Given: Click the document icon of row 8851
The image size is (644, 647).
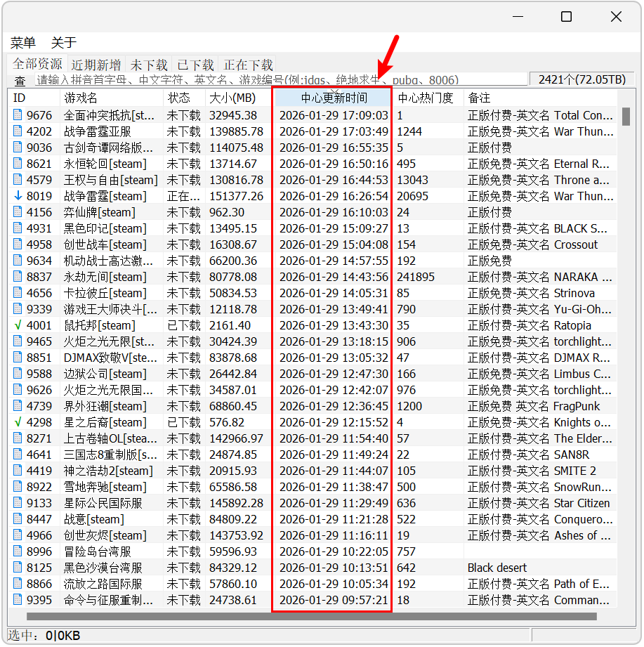Looking at the screenshot, I should point(18,357).
